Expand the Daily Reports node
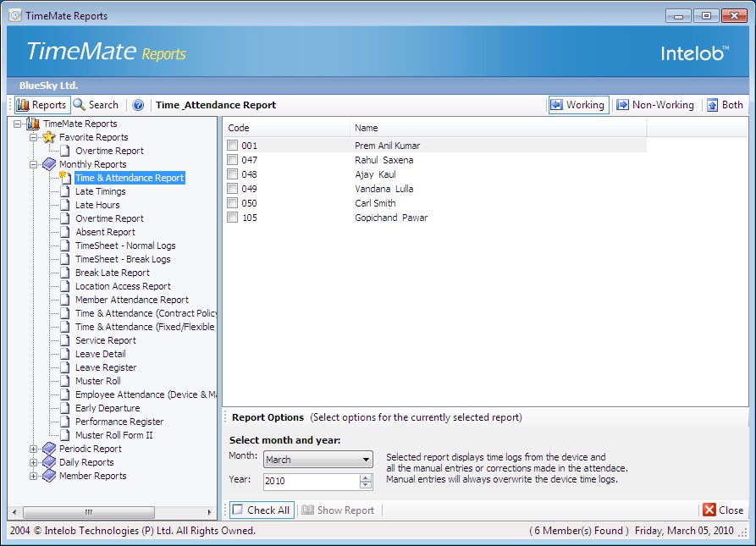The image size is (756, 546). (x=33, y=462)
